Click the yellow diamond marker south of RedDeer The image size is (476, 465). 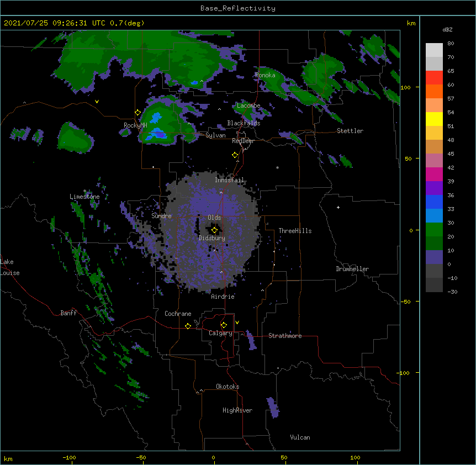(235, 155)
